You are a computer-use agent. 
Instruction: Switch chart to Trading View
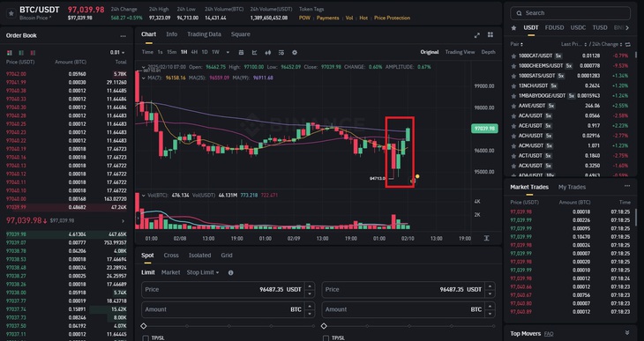(460, 52)
